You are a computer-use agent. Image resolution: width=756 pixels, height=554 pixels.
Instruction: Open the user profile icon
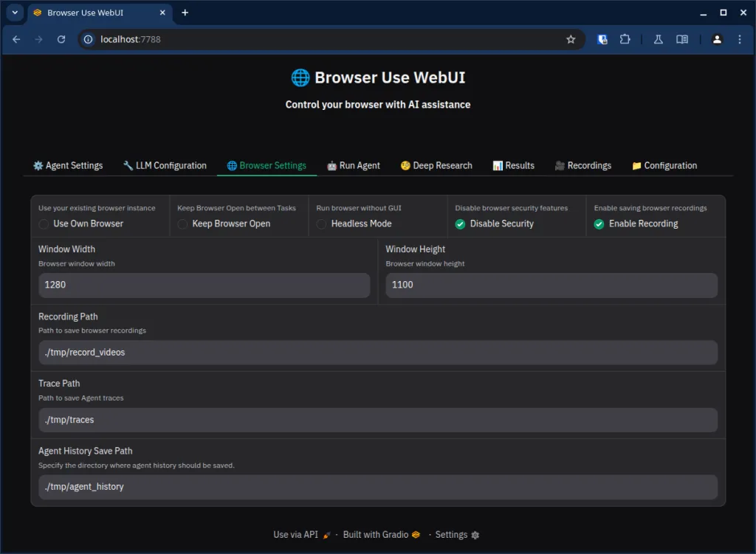(717, 40)
